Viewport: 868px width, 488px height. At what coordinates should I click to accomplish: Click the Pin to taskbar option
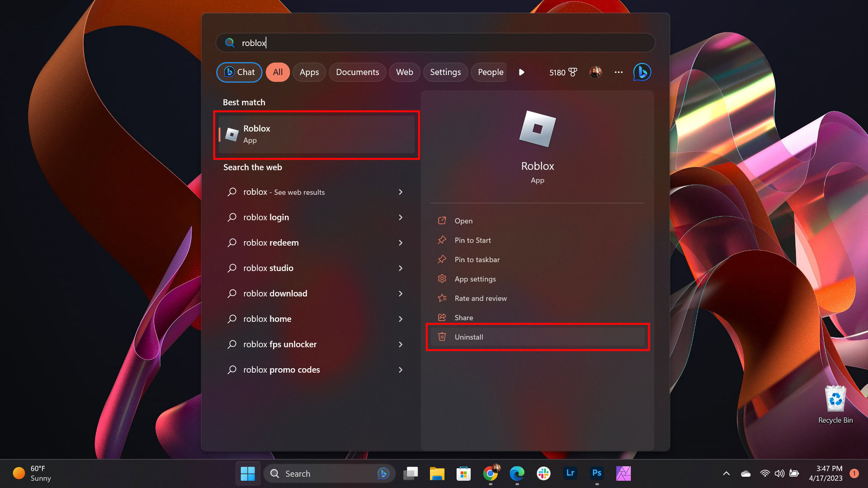pos(477,259)
